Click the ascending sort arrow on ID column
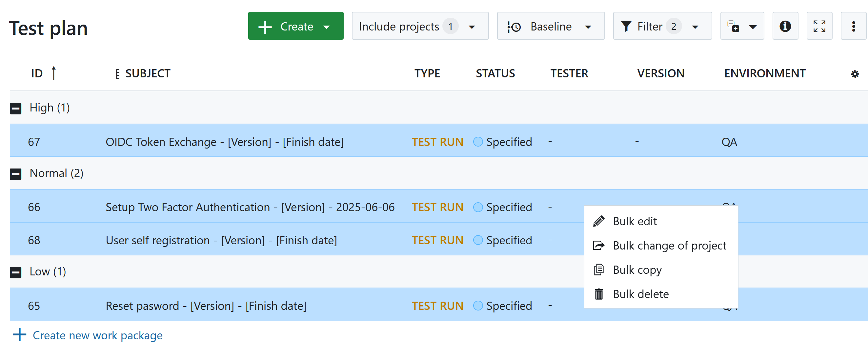Viewport: 868px width, 360px height. [x=54, y=73]
